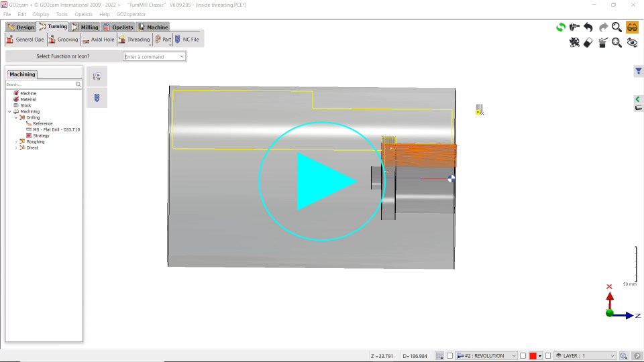
Task: Switch to the Milling tab
Action: (85, 27)
